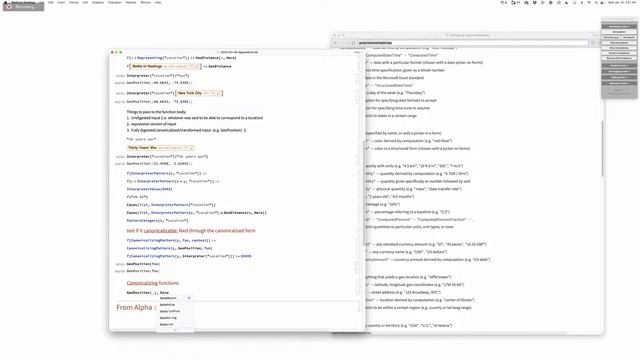Click the browser window vertical scrollbar
Image resolution: width=640 pixels, height=360 pixels.
pos(602,149)
